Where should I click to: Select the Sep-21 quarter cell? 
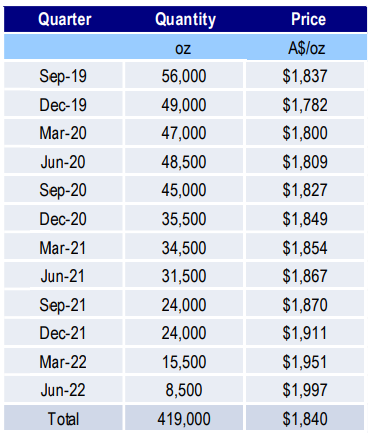63,305
